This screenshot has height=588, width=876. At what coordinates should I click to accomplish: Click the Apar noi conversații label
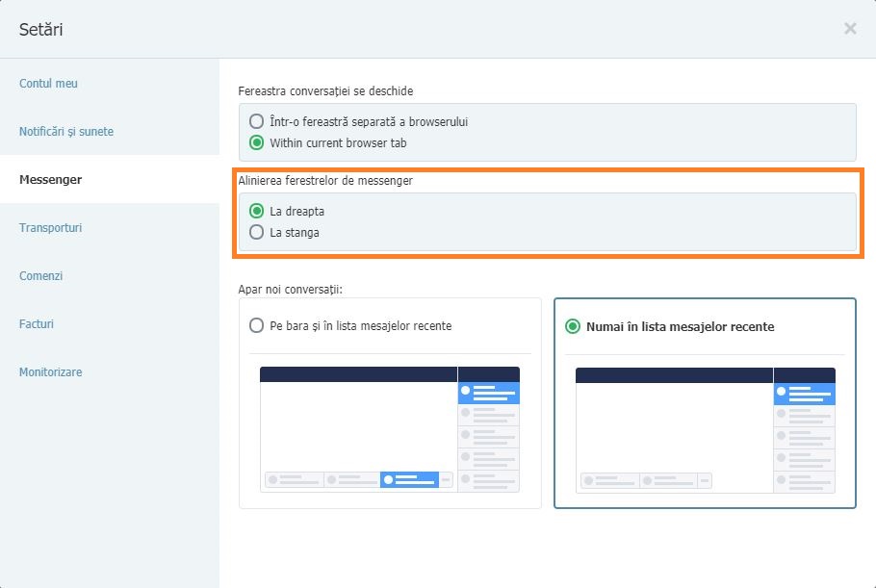coord(290,290)
